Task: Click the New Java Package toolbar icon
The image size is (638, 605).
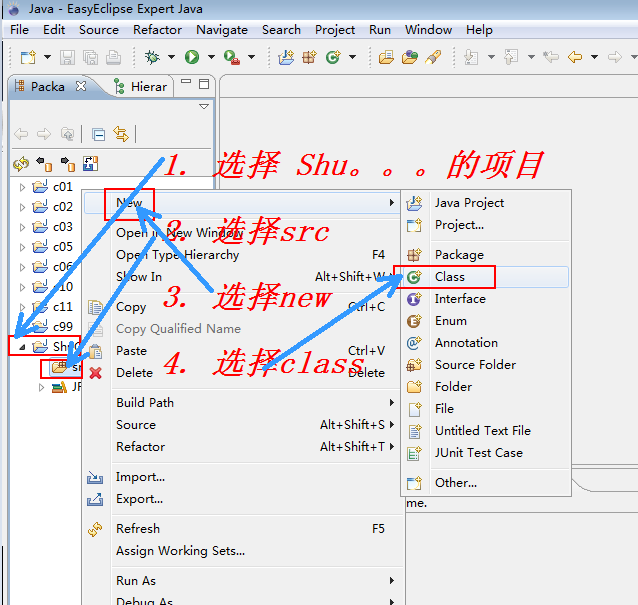Action: point(309,57)
